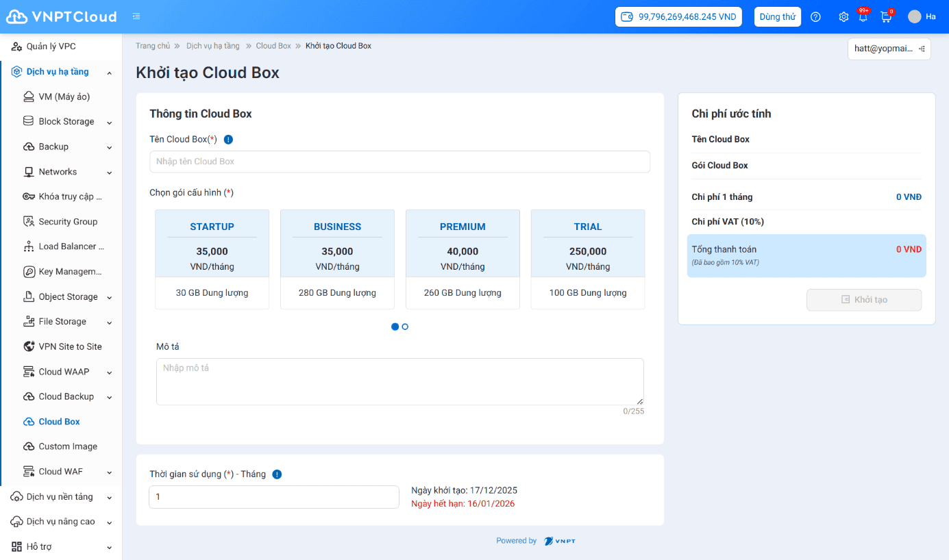Click info icon next to Thời gian sử dụng
The image size is (949, 560).
pos(277,474)
